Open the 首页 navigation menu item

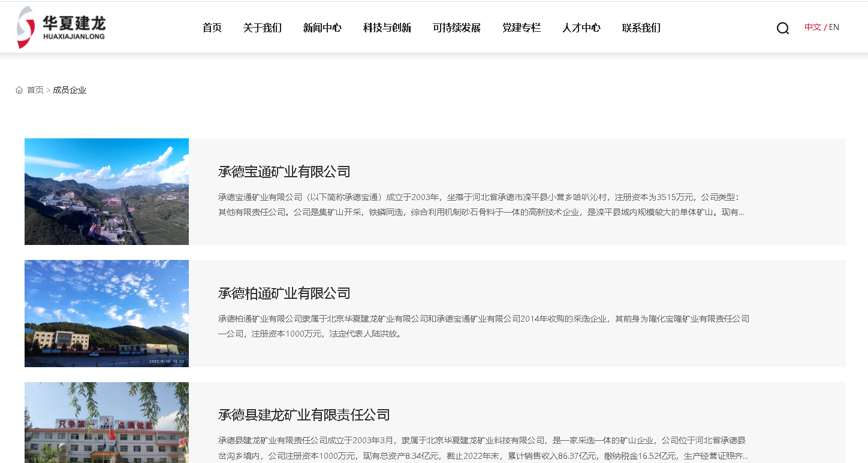(212, 28)
